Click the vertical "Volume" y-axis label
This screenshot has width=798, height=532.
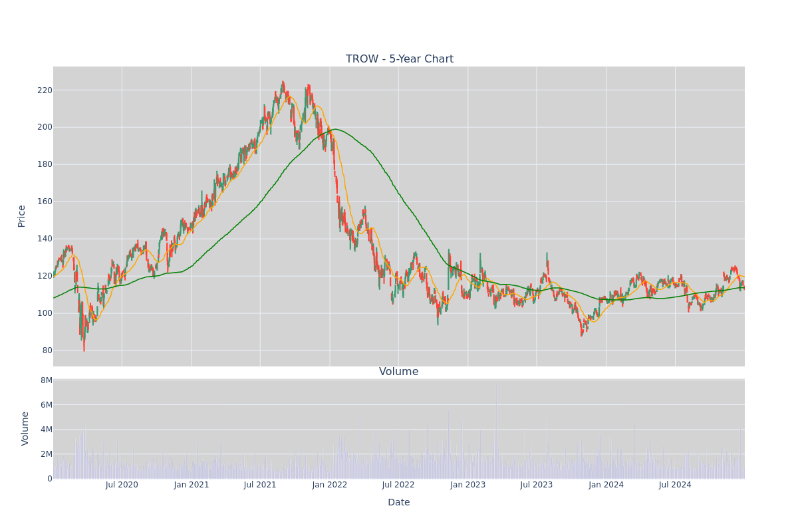point(25,428)
